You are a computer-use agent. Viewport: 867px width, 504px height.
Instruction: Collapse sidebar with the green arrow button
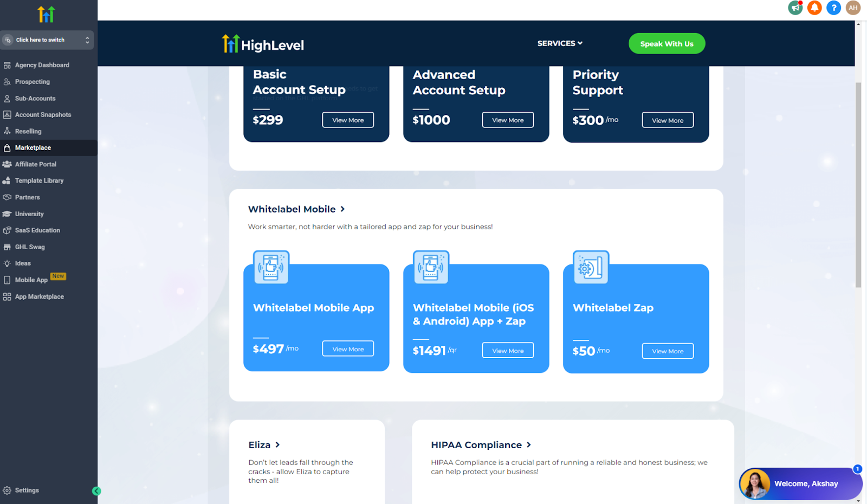tap(96, 491)
